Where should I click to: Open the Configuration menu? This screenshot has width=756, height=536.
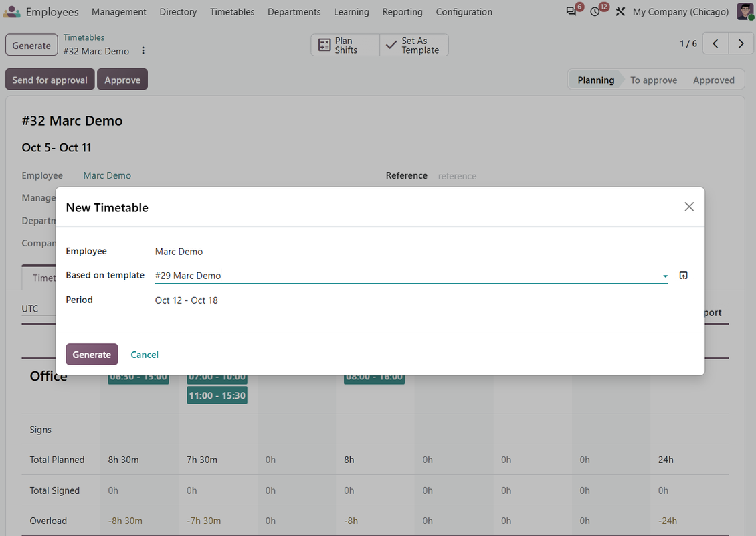coord(464,12)
